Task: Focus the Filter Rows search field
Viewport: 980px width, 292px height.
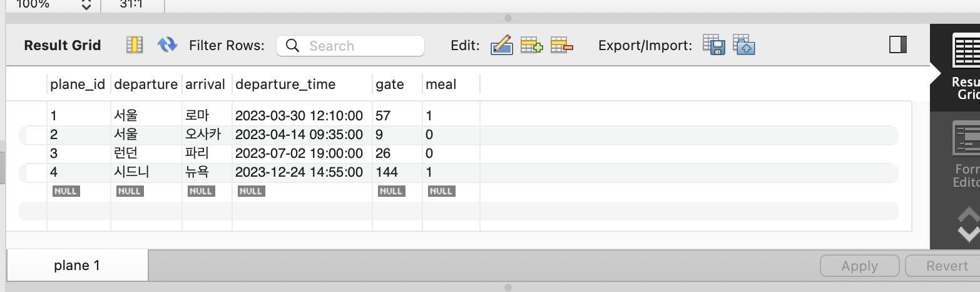Action: tap(350, 46)
